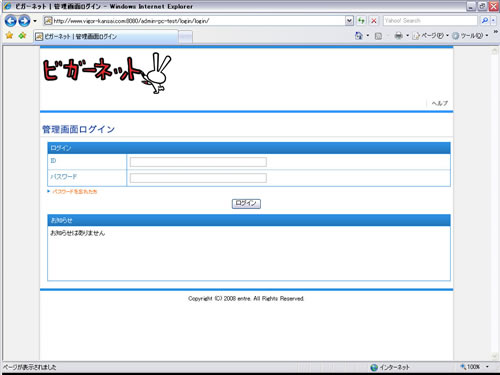The height and width of the screenshot is (375, 500).
Task: Click the Home toolbar icon
Action: click(x=359, y=36)
